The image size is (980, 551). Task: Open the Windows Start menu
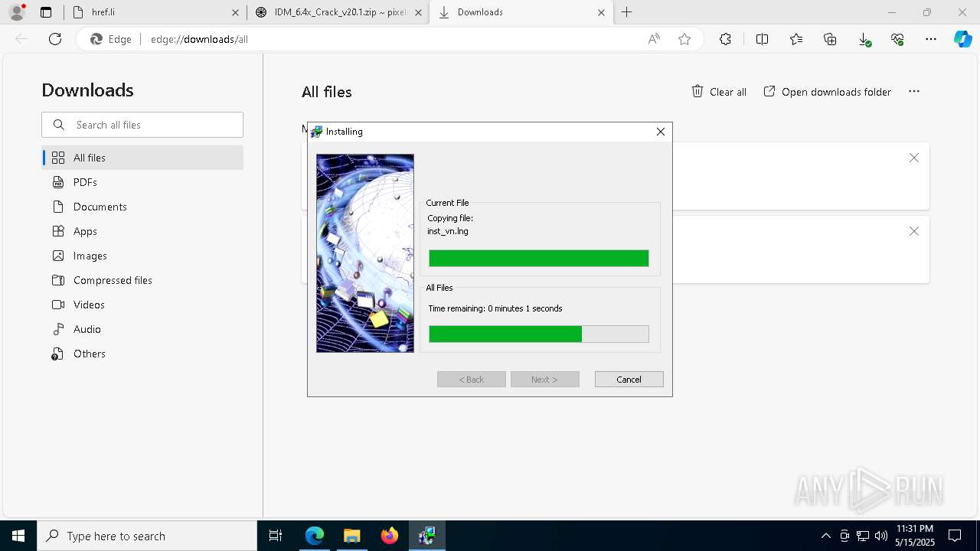(x=18, y=536)
